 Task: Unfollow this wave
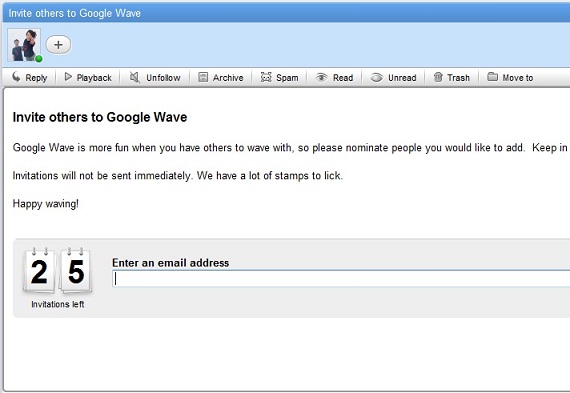(x=155, y=77)
